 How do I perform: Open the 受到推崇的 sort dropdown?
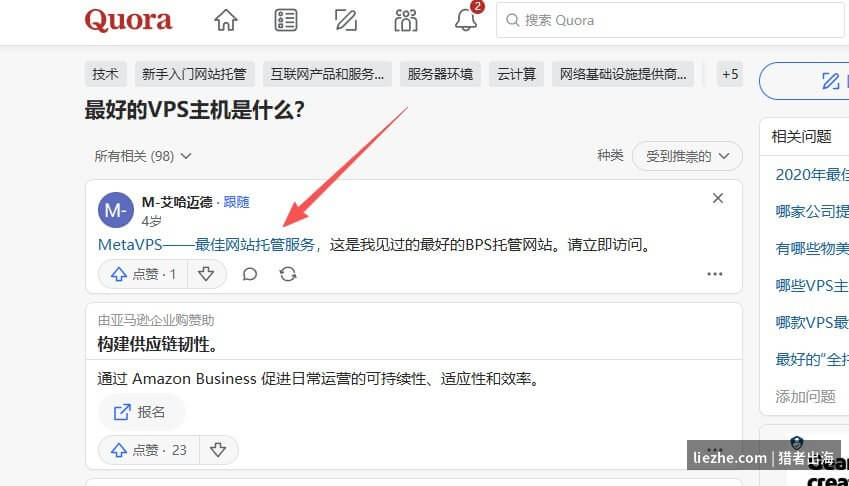click(687, 156)
